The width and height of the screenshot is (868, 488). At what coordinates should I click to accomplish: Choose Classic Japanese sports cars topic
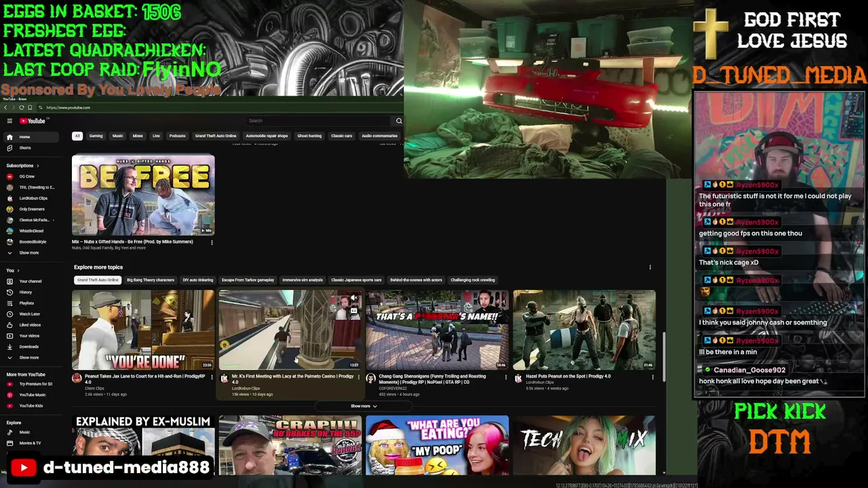click(x=356, y=280)
